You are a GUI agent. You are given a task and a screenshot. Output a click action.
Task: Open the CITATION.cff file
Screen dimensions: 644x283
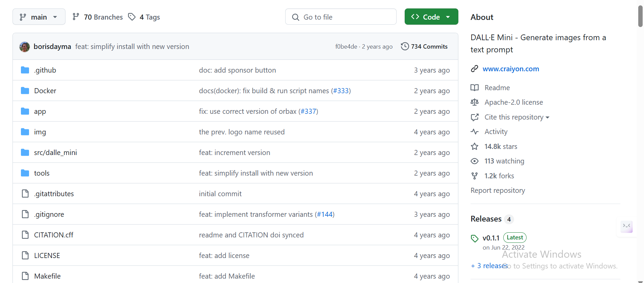(54, 235)
